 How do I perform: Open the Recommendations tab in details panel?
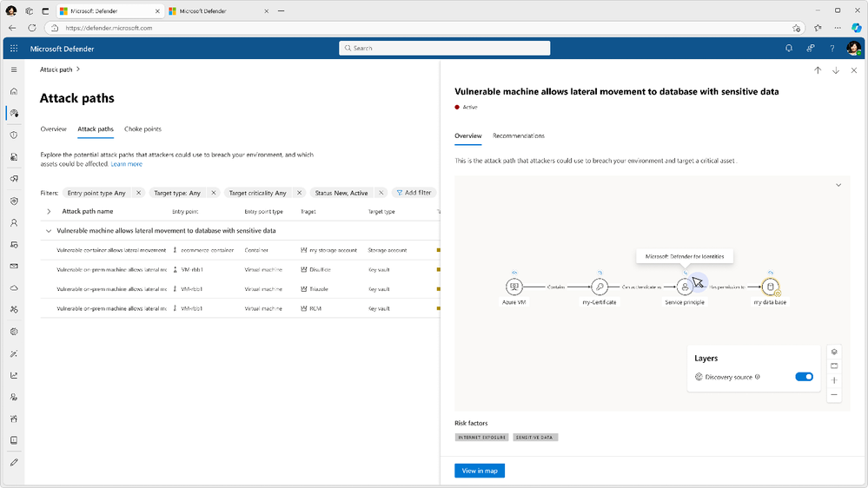point(519,135)
